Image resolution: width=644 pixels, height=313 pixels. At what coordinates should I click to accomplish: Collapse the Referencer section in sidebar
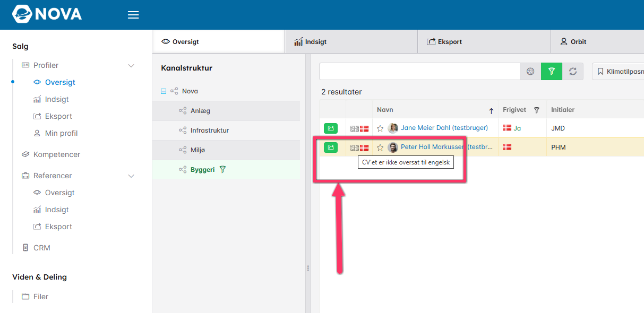131,176
